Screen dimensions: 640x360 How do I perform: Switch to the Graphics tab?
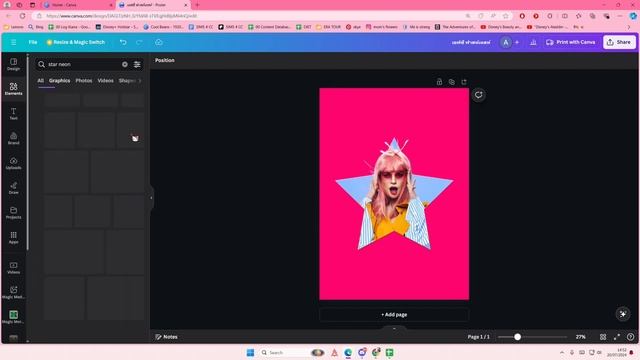point(60,81)
